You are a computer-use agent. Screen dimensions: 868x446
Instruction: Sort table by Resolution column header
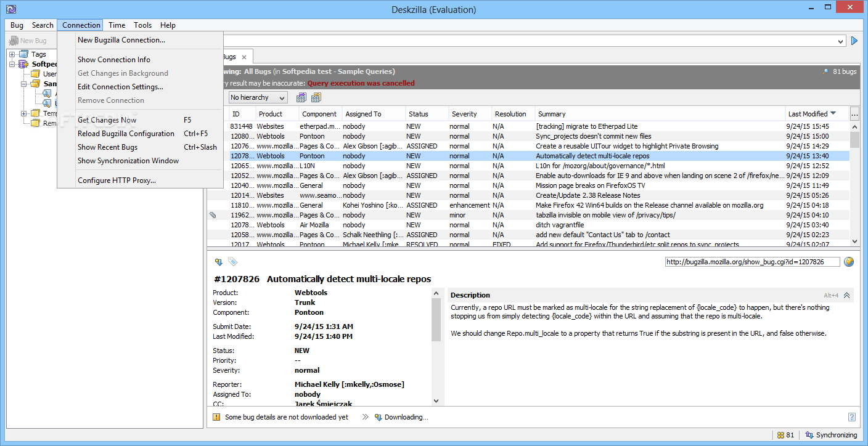(514, 114)
